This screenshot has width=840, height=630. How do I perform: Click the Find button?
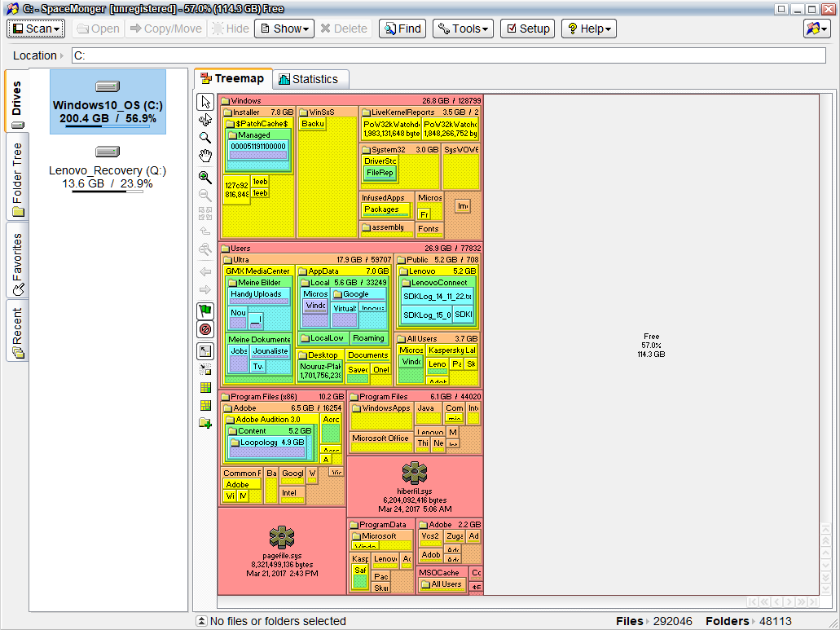pos(402,29)
